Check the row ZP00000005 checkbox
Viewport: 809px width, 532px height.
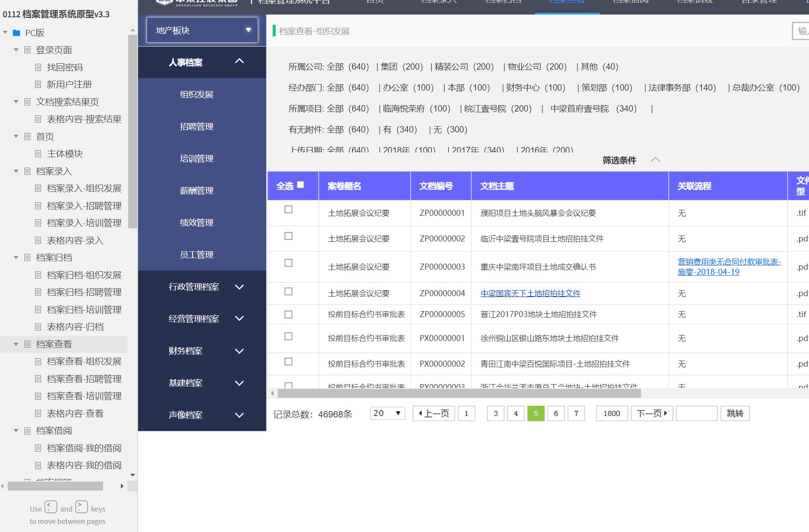[x=288, y=314]
